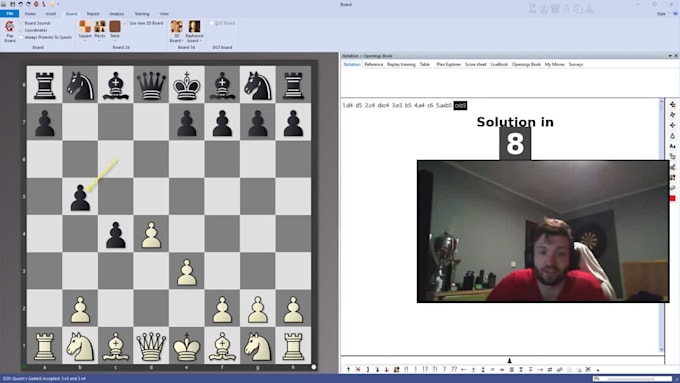Screen dimensions: 680x383
Task: Click the topmost icon in right vertical toolbar
Action: (673, 105)
